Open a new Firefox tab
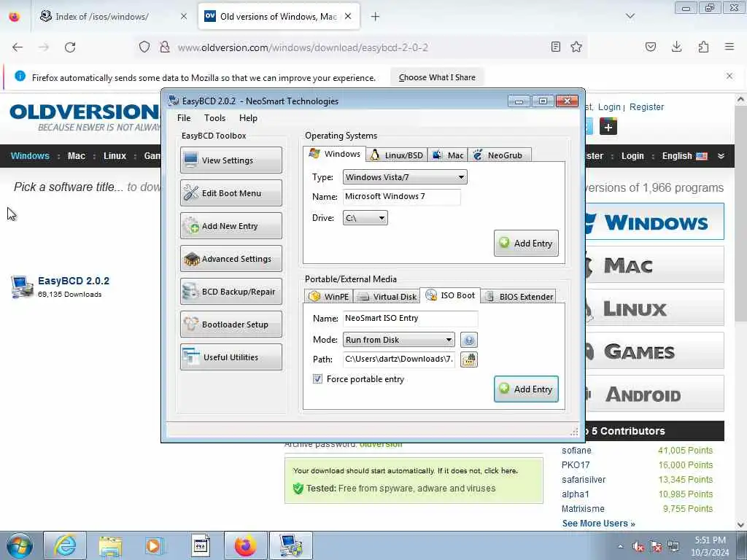Screen dimensions: 747x560 pos(376,17)
